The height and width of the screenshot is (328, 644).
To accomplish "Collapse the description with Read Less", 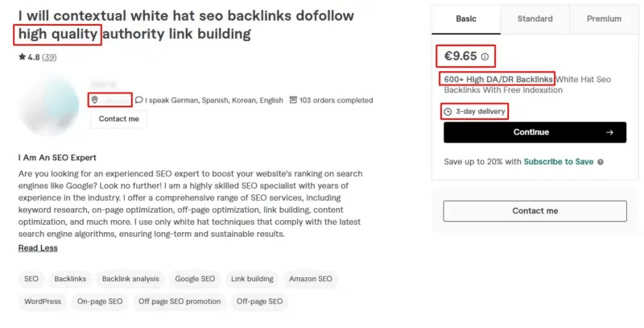I will coord(38,248).
